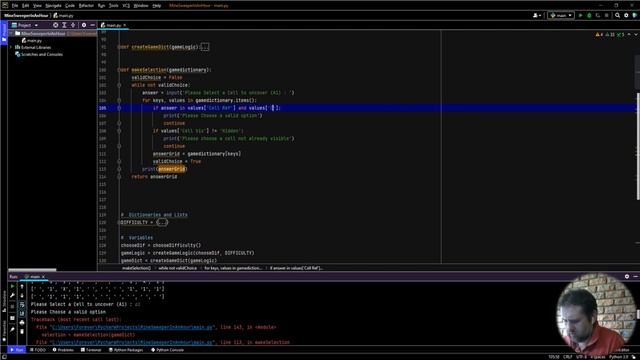Open the Python Packages tool window
Image resolution: width=640 pixels, height=360 pixels.
coord(126,350)
